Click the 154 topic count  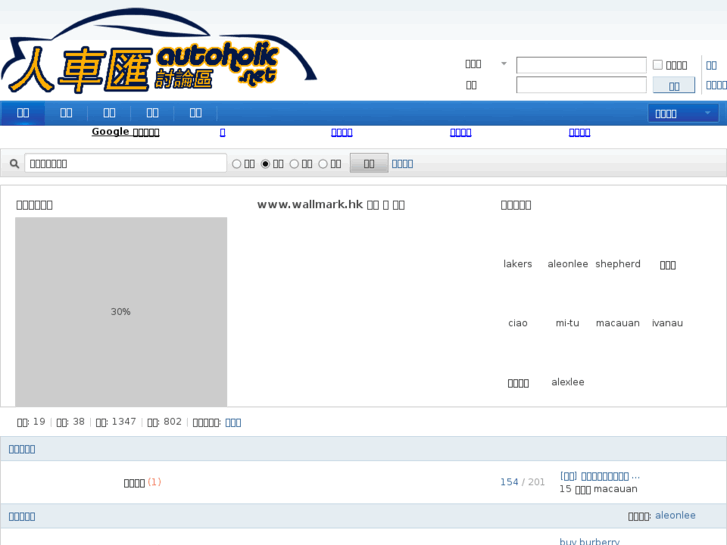point(509,482)
